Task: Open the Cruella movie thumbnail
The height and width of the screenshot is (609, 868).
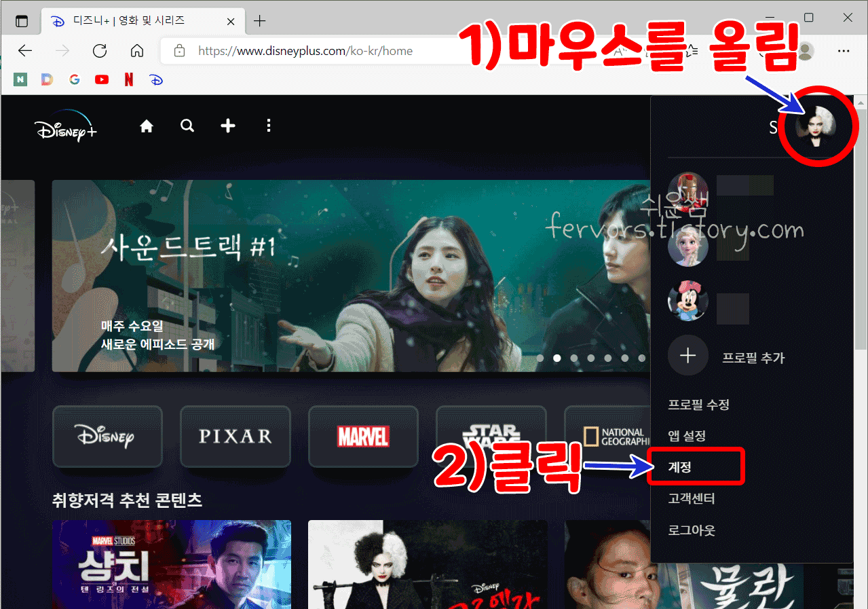Action: click(x=428, y=564)
